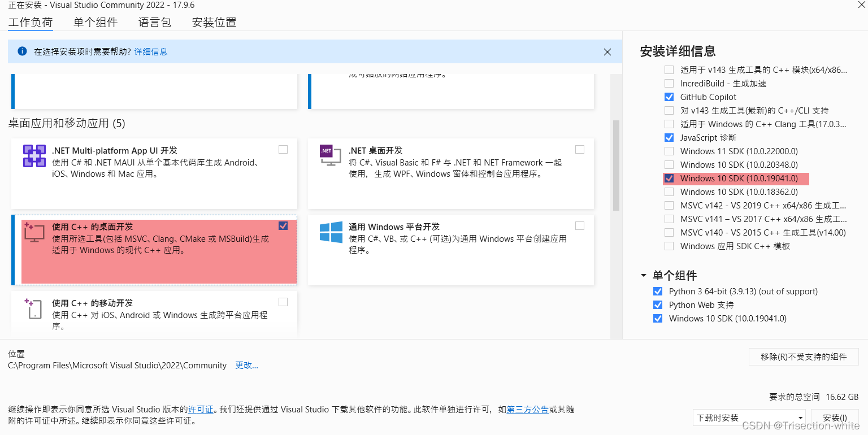Enable C++ Clang 工具 for Windows

coord(669,124)
